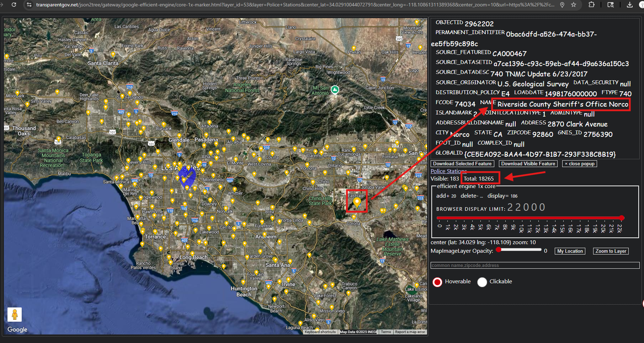
Task: Click Report a map error link
Action: click(x=410, y=332)
